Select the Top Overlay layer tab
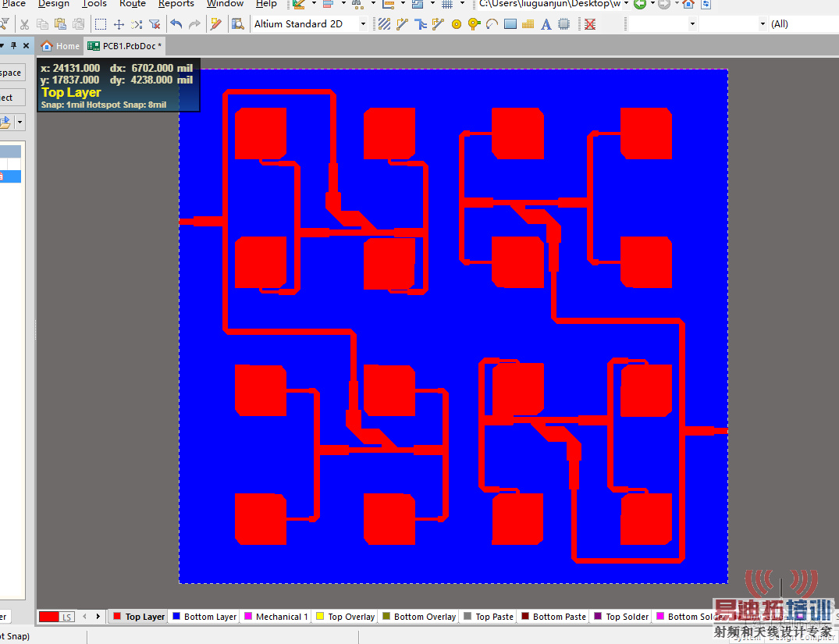The height and width of the screenshot is (644, 839). tap(345, 617)
